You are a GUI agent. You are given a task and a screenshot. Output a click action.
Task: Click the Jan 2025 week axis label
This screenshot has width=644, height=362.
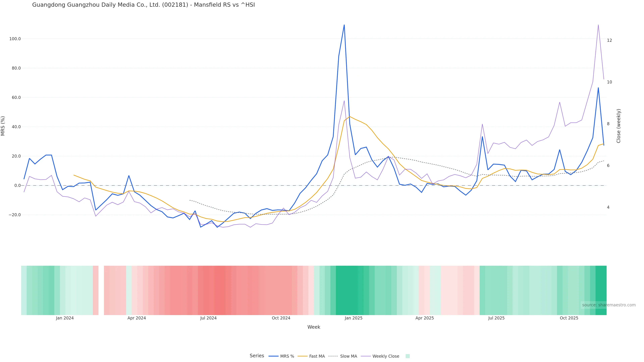[353, 318]
